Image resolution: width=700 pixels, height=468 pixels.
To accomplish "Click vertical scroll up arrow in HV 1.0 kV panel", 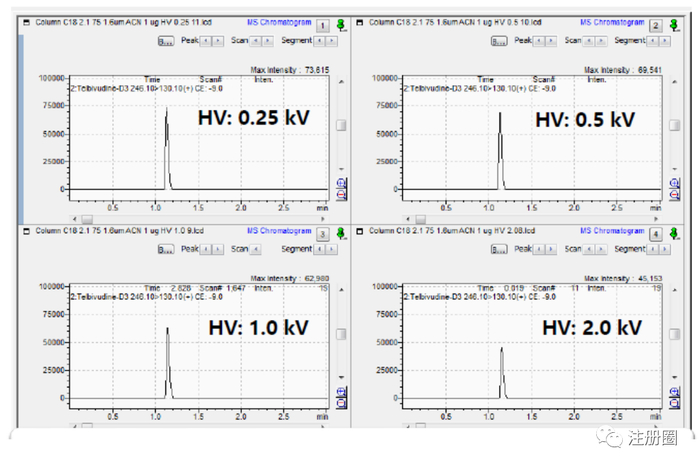I will pyautogui.click(x=341, y=290).
